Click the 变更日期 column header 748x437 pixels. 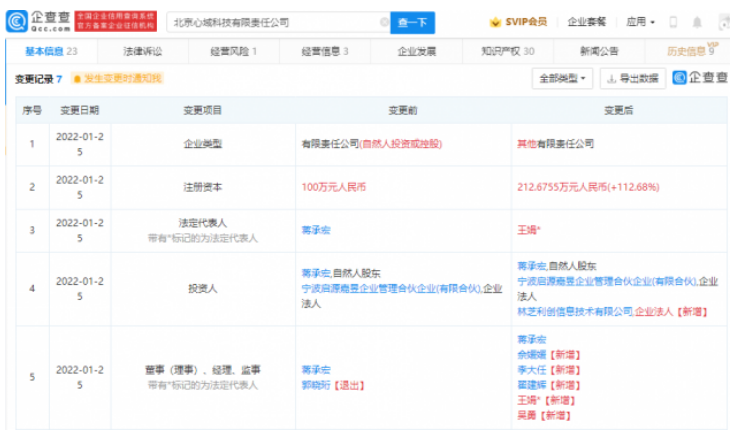click(x=80, y=110)
